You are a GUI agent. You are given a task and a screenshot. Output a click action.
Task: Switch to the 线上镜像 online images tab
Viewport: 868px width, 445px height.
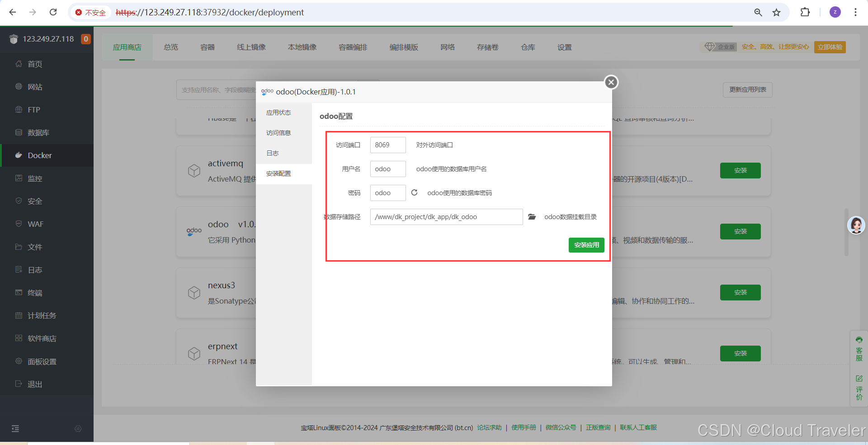point(251,47)
